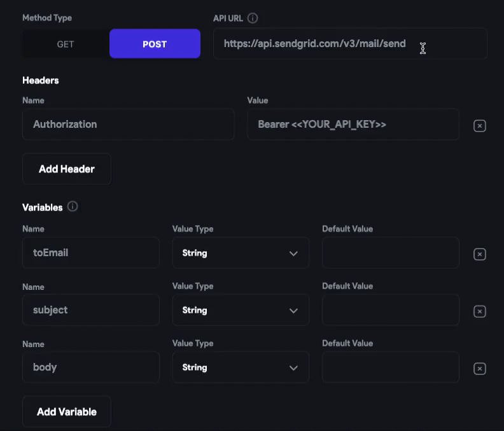Click the body default value field
Viewport: 504px width, 431px height.
point(391,367)
